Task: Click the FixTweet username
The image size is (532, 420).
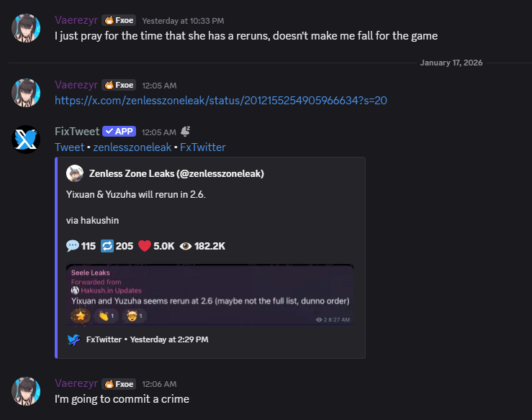Action: coord(76,132)
